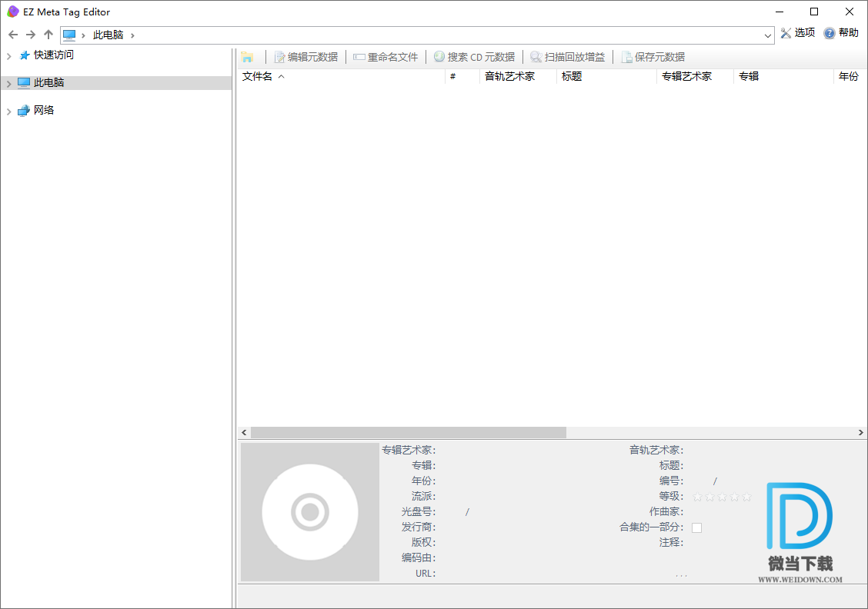
Task: Sort by 年份 column header
Action: (x=850, y=76)
